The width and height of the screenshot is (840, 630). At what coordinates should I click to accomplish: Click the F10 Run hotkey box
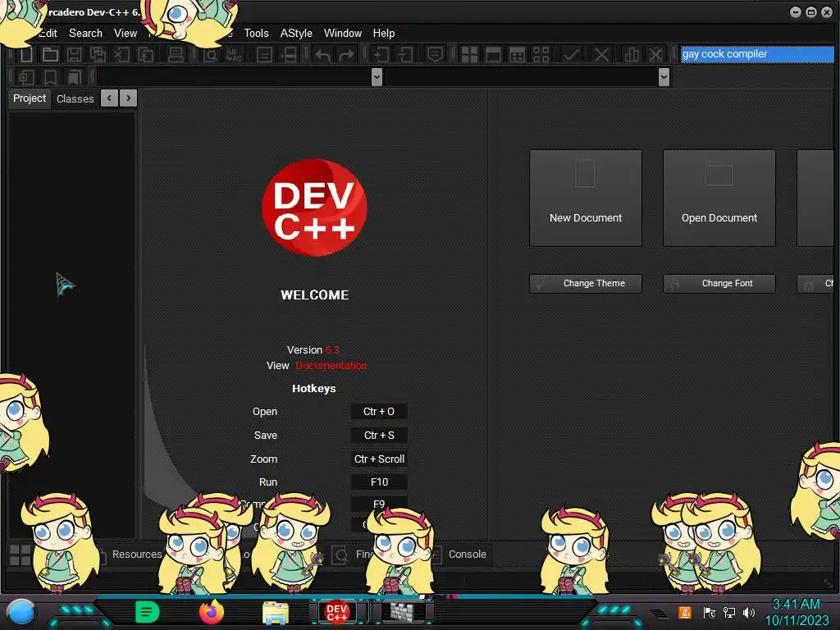click(379, 482)
